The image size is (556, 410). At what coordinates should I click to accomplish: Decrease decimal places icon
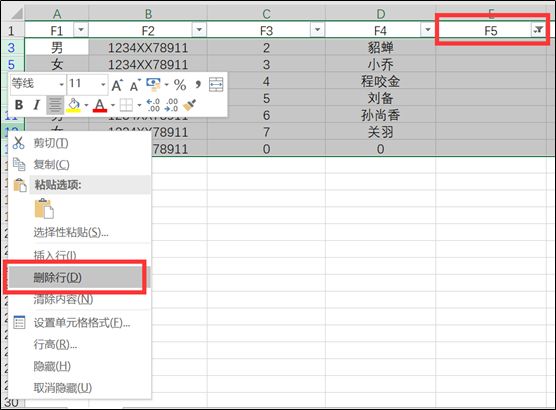pyautogui.click(x=172, y=105)
